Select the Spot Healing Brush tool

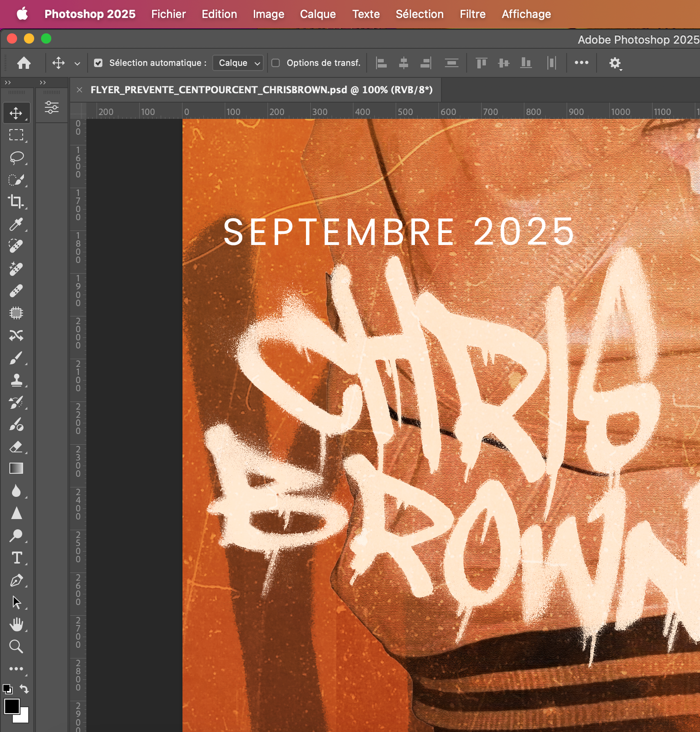click(16, 246)
